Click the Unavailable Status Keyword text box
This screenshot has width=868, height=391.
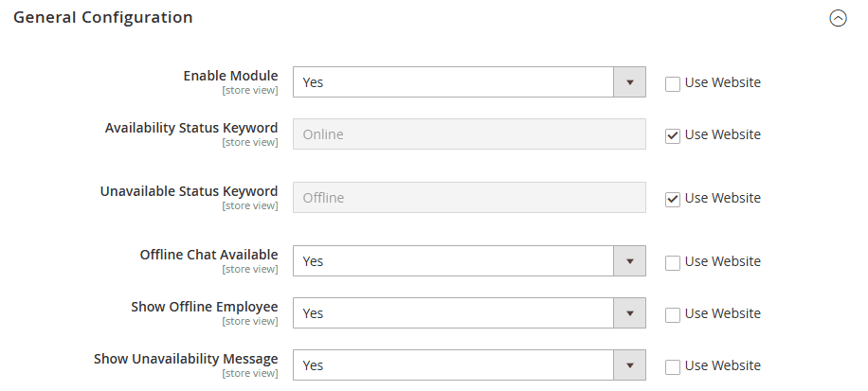469,198
